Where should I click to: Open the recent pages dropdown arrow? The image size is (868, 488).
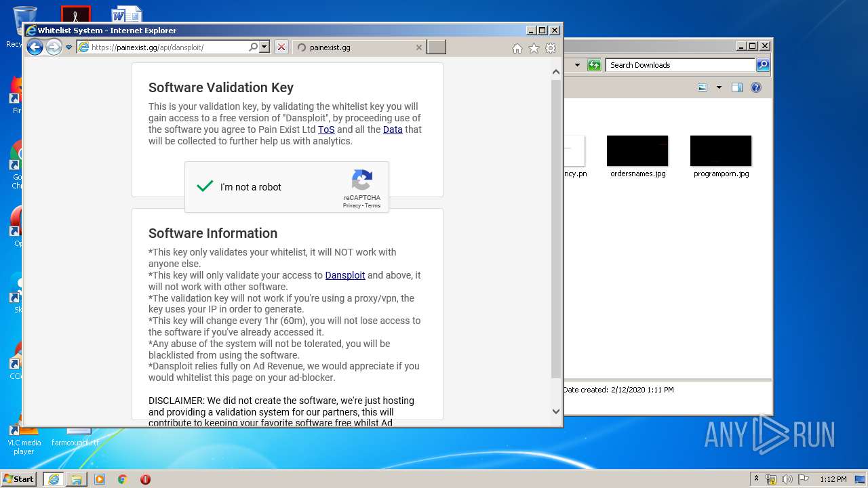(x=68, y=47)
